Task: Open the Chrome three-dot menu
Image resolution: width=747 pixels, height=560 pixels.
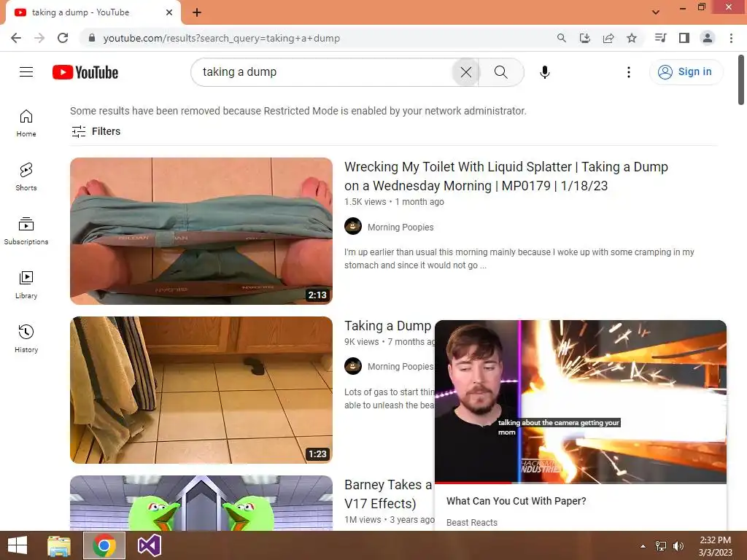Action: click(x=731, y=38)
